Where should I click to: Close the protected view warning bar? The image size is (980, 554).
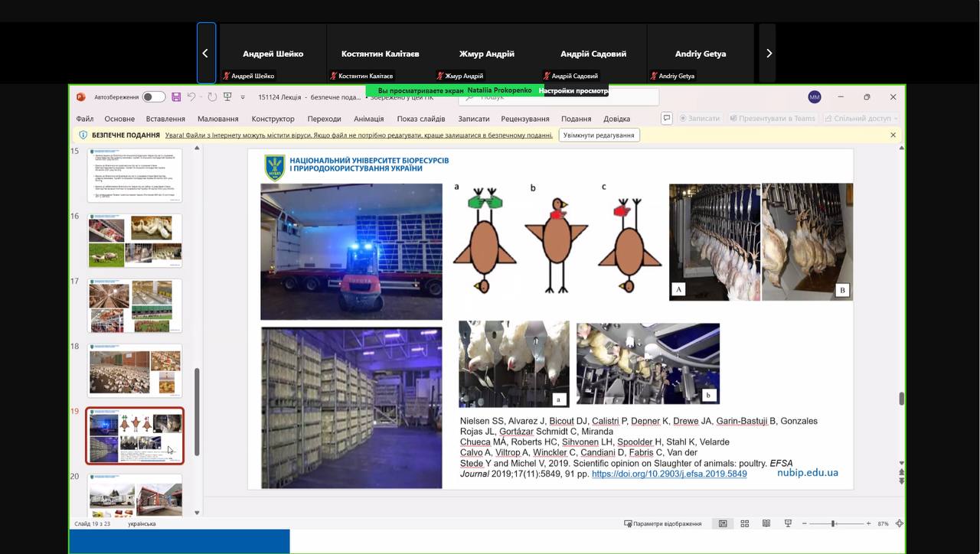(893, 135)
